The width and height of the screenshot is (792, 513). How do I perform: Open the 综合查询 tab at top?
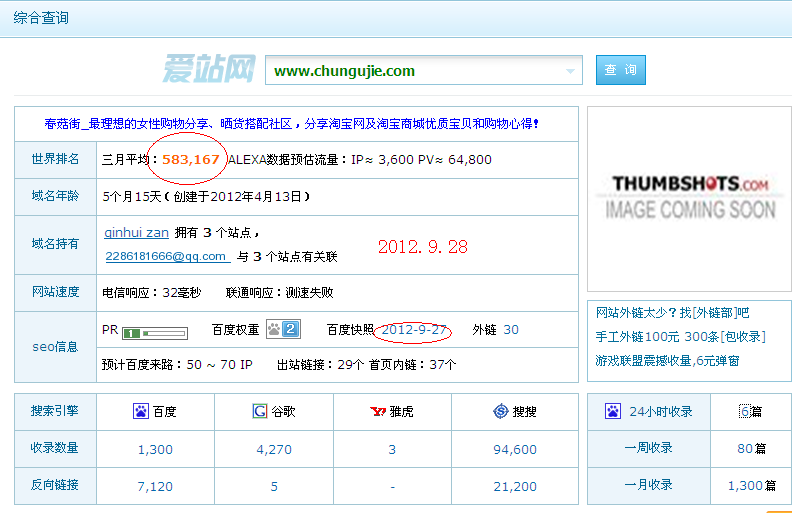point(41,17)
